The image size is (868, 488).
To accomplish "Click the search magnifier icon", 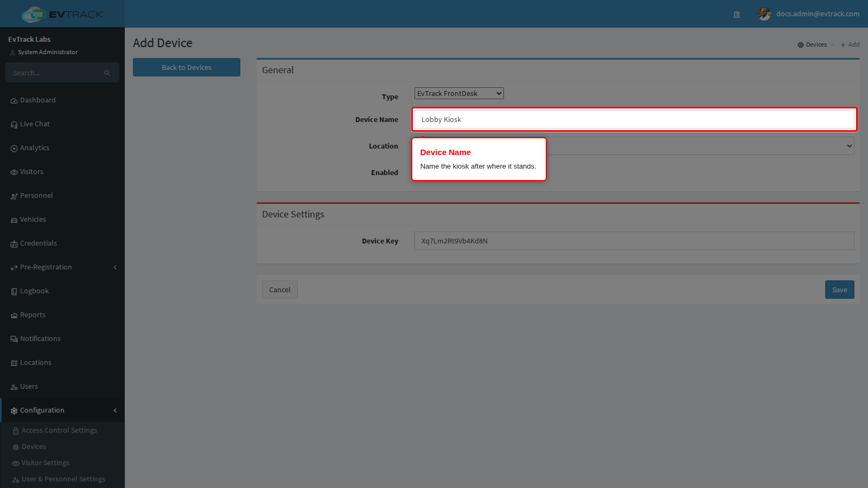I will (107, 73).
